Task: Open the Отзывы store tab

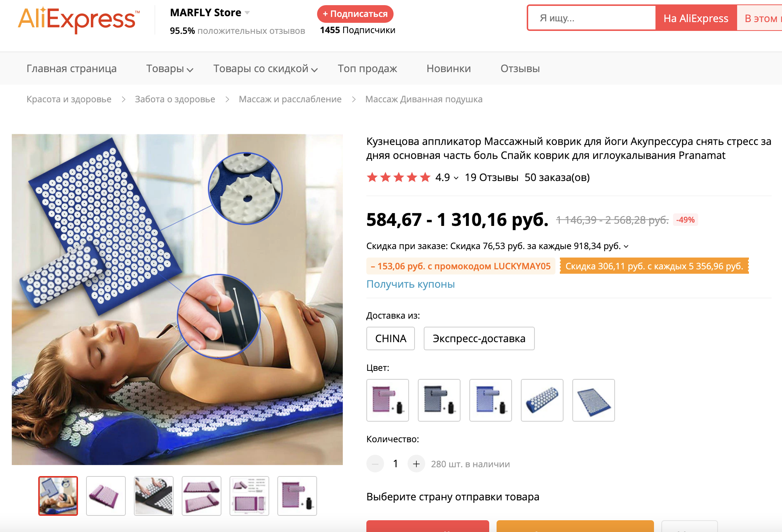Action: coord(520,68)
